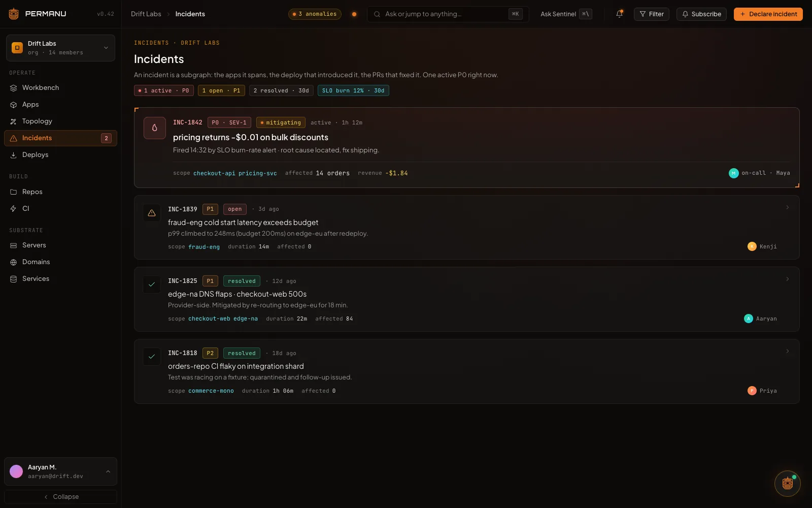Click the Servers icon in sidebar

[14, 245]
